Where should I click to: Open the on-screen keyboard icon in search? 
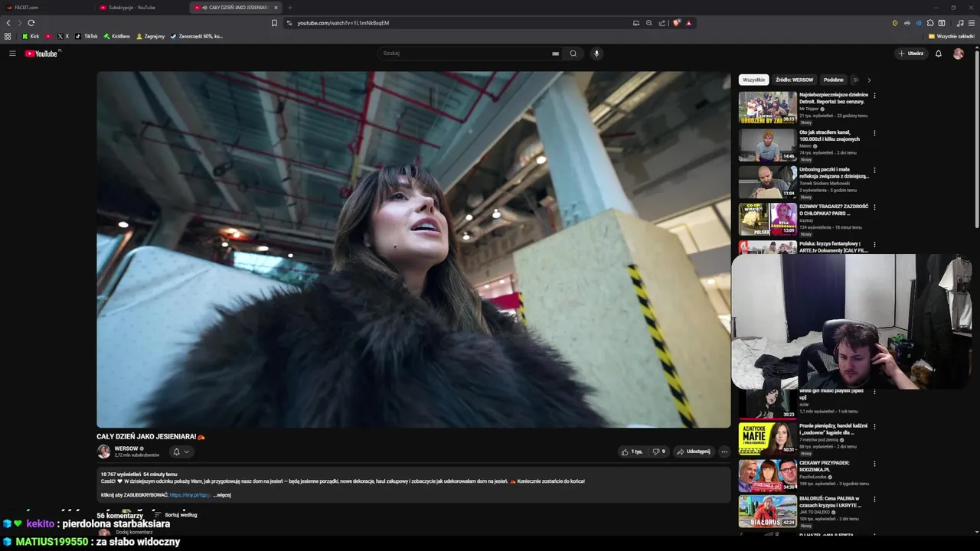tap(555, 54)
